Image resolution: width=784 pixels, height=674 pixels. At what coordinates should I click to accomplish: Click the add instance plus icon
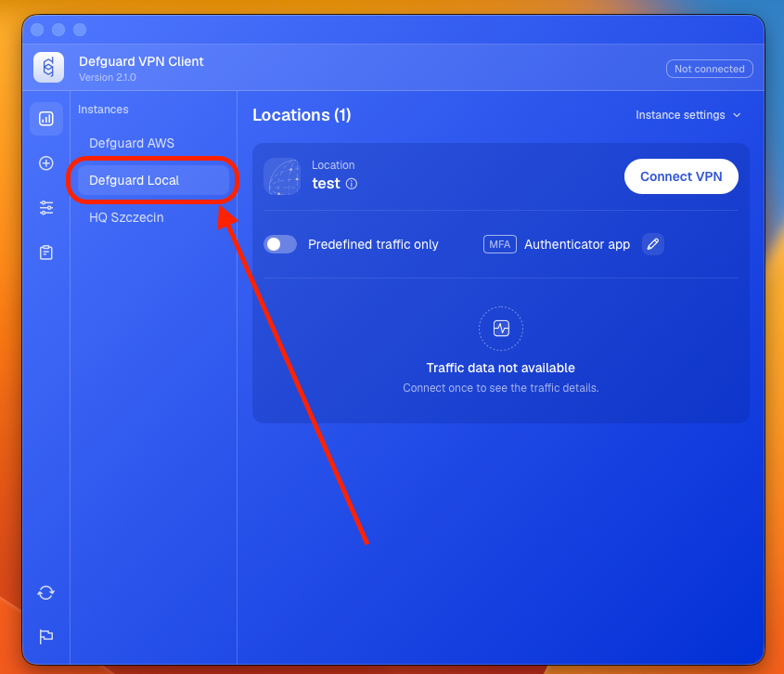tap(46, 163)
